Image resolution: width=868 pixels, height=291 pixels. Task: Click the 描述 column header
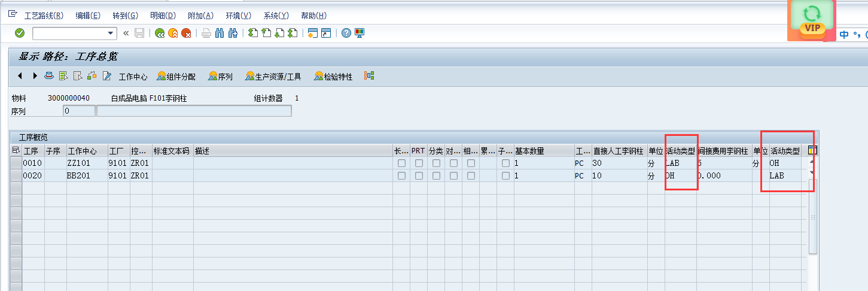coord(293,151)
